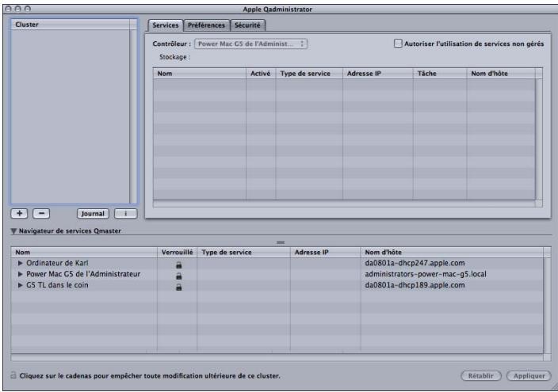Select Power Mac G5 de l'Administrateur name
Viewport: 558px width, 392px height.
83,274
